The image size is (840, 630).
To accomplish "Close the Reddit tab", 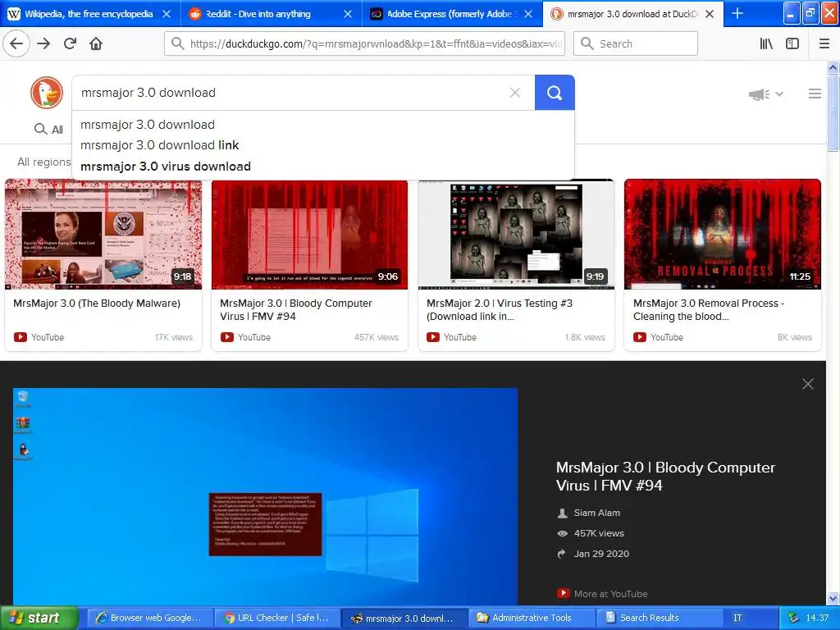I will point(348,14).
